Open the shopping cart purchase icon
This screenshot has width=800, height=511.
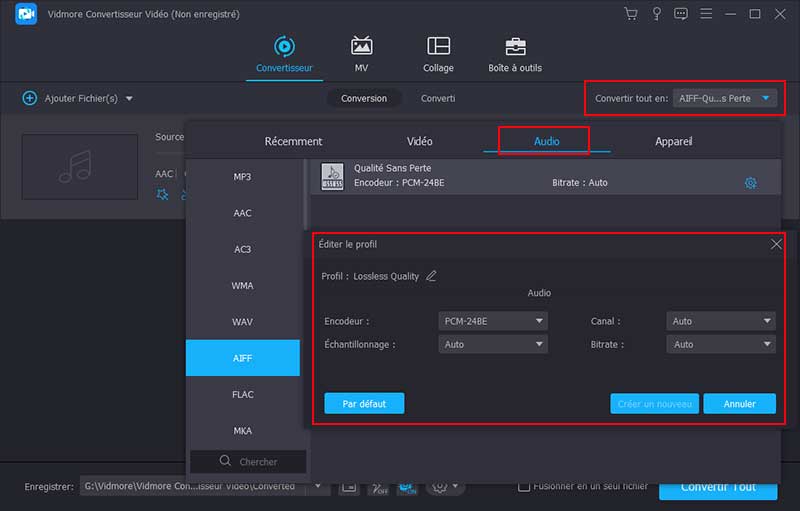click(631, 14)
